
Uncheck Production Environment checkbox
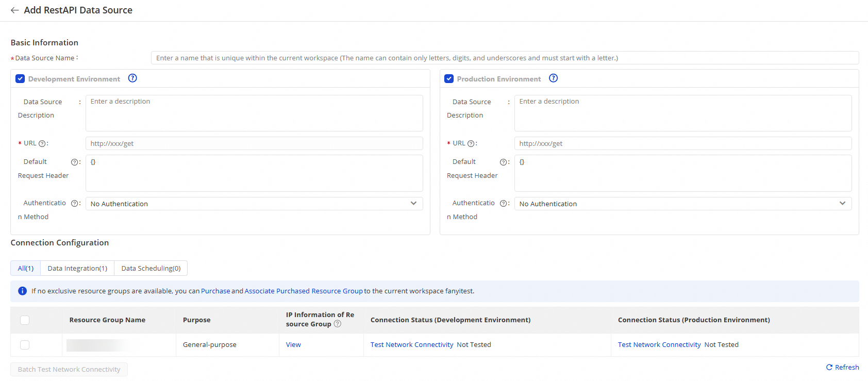coord(449,79)
